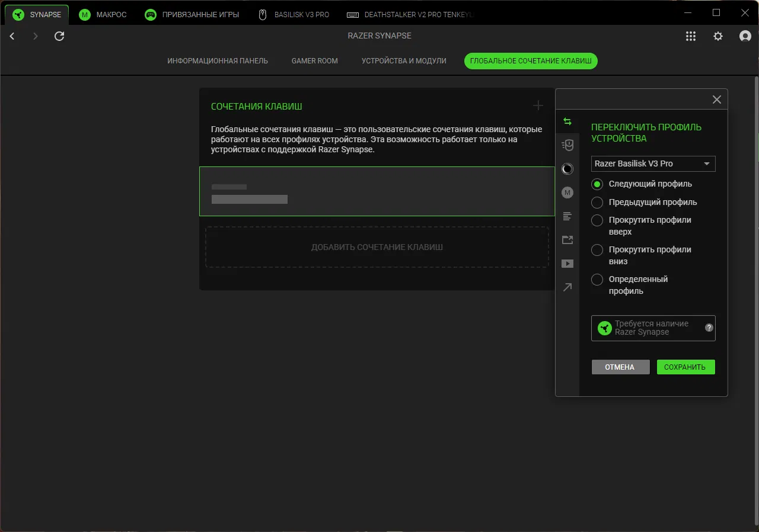Select the text lines icon in sidebar

(x=567, y=216)
